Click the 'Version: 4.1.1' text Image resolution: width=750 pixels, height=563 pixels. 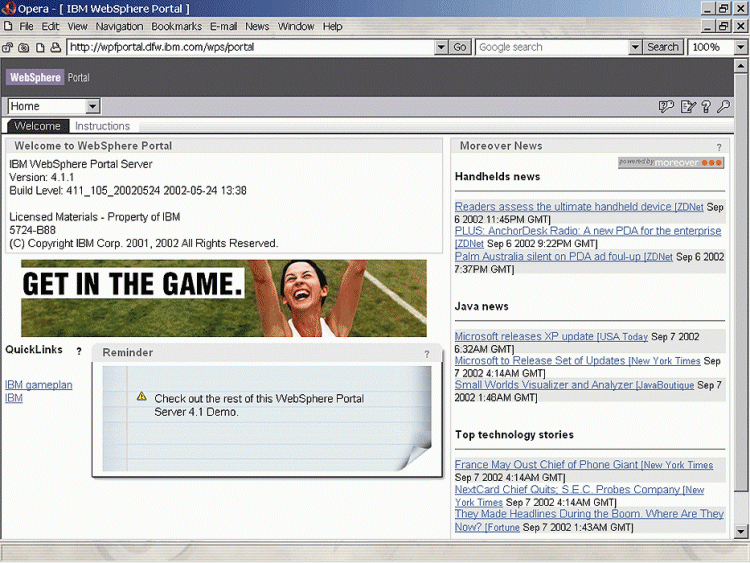coord(42,177)
